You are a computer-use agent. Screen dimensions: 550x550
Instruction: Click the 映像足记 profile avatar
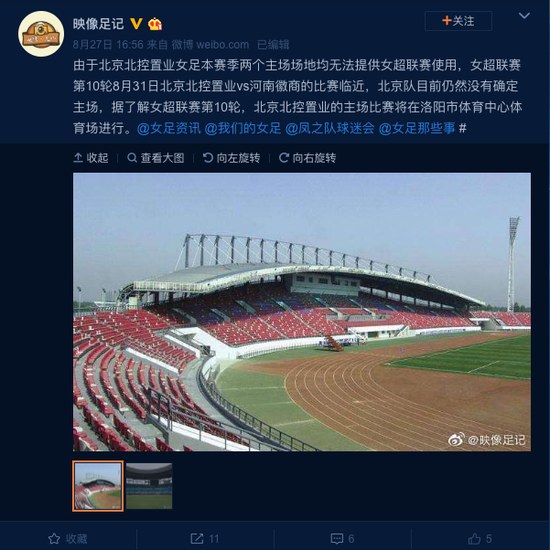41,34
